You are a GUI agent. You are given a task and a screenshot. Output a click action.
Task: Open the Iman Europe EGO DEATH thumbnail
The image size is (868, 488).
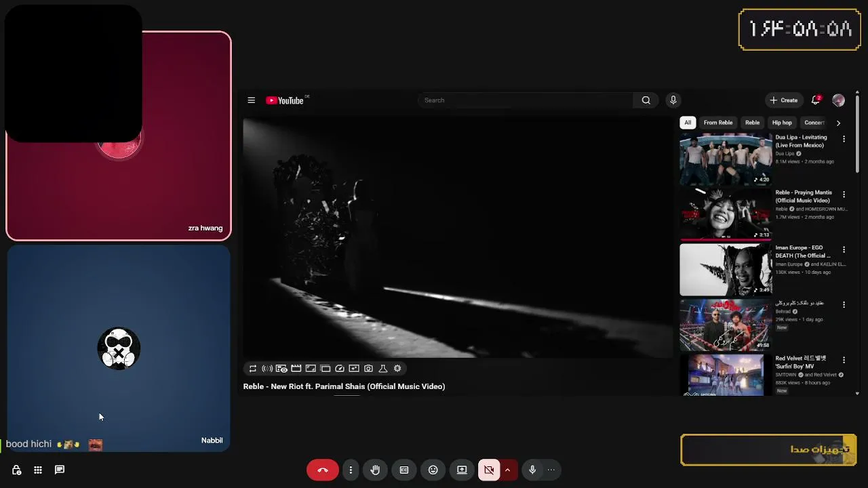pos(726,269)
